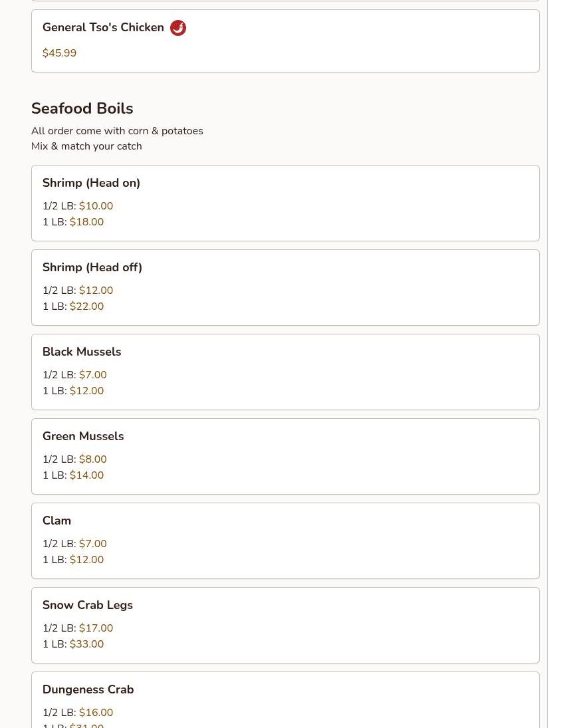Click the Seafood Boils section heading
The image size is (561, 728).
coord(82,108)
